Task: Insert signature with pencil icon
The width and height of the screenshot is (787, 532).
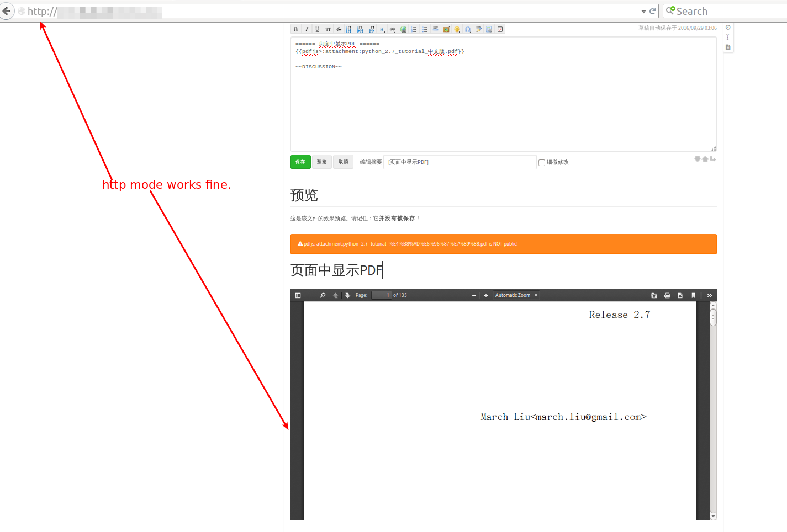Action: point(479,29)
